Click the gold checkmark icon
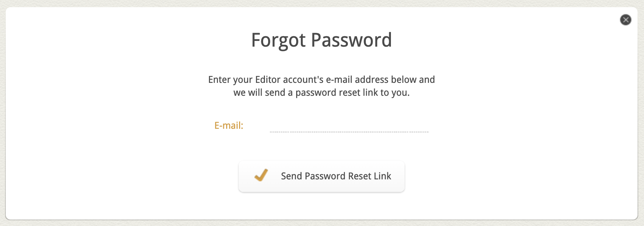The image size is (644, 226). 261,175
